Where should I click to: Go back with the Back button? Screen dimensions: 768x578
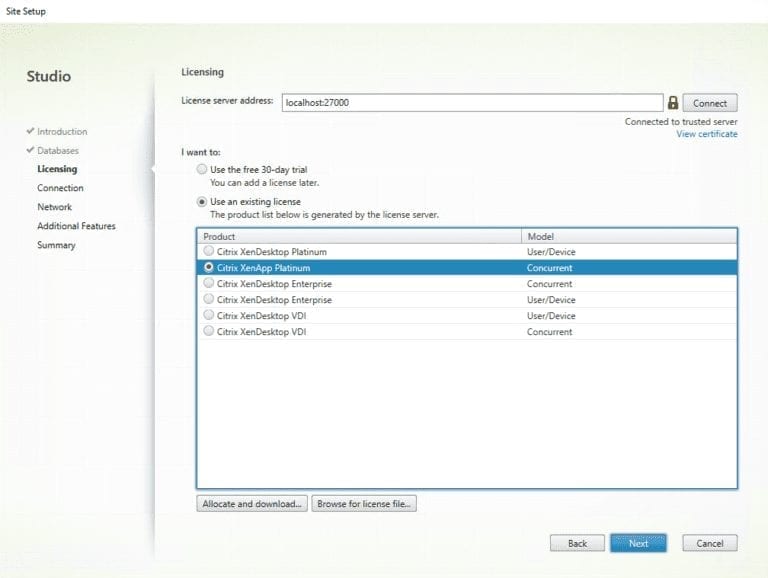pyautogui.click(x=577, y=543)
